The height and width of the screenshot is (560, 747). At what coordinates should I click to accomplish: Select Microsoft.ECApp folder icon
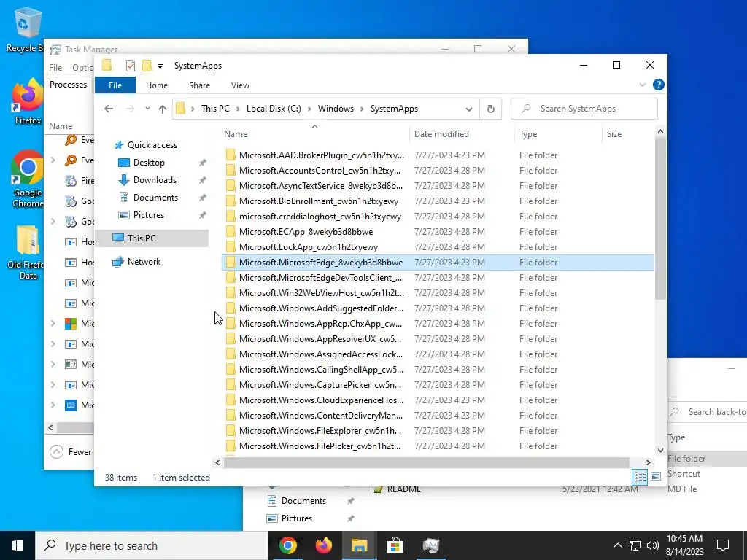(x=231, y=232)
